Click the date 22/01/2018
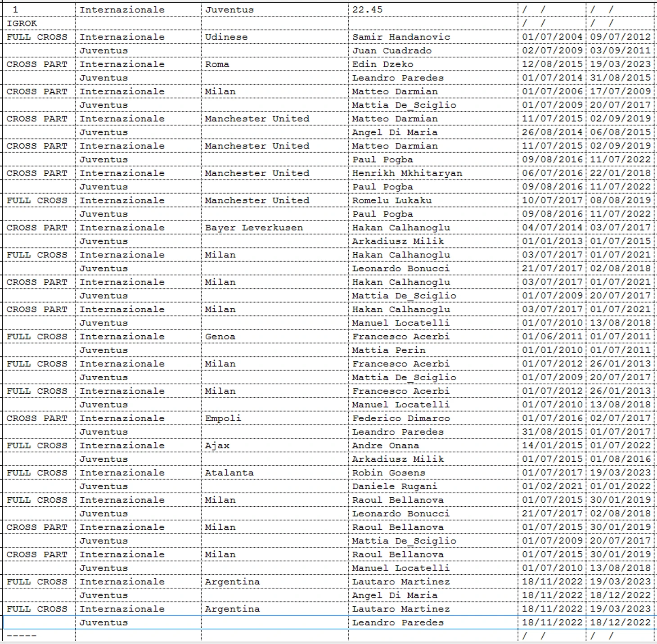Viewport: 657px width, 644px height. pyautogui.click(x=621, y=173)
